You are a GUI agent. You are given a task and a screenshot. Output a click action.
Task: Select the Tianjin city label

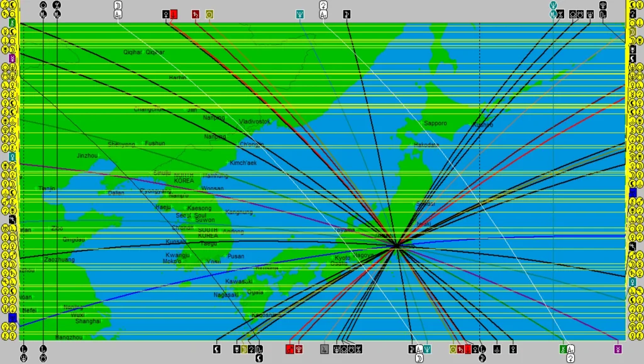coord(47,188)
